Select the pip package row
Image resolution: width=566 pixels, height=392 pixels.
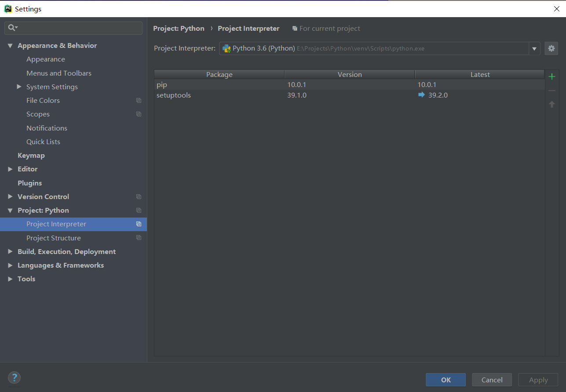tap(349, 85)
